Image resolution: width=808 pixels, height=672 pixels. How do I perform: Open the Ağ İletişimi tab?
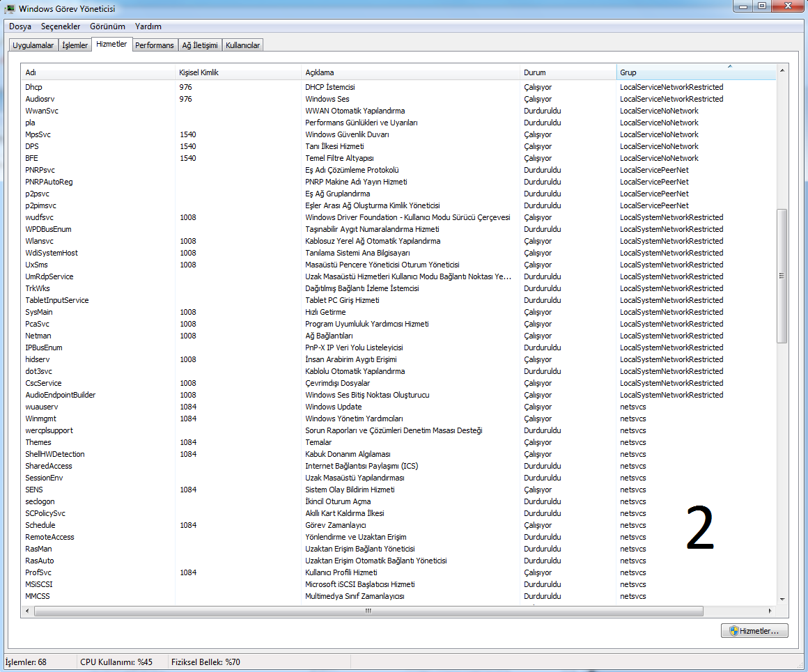pyautogui.click(x=200, y=45)
